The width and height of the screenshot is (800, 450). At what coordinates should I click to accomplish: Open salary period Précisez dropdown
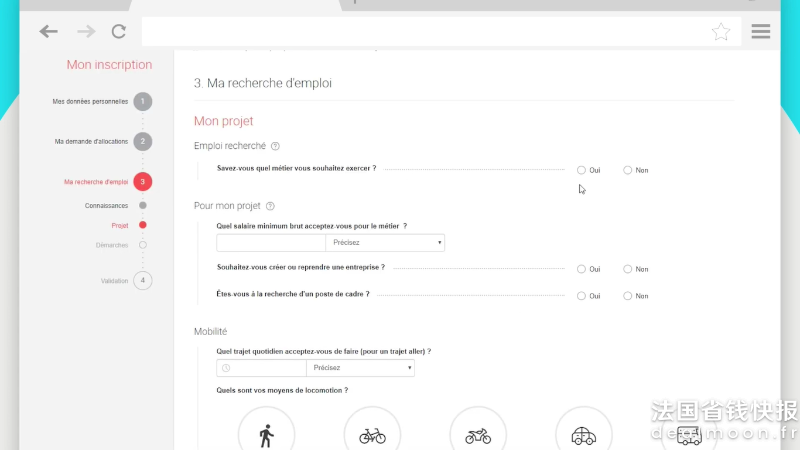point(385,243)
